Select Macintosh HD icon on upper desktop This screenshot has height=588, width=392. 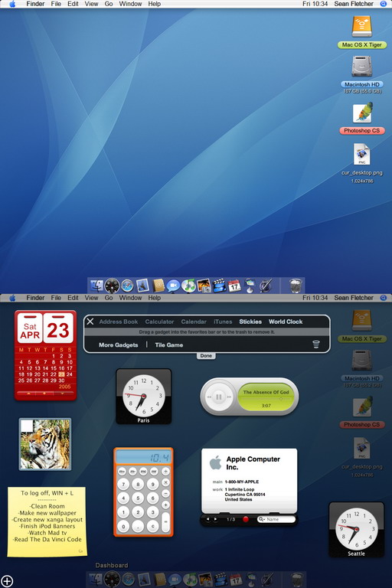361,67
